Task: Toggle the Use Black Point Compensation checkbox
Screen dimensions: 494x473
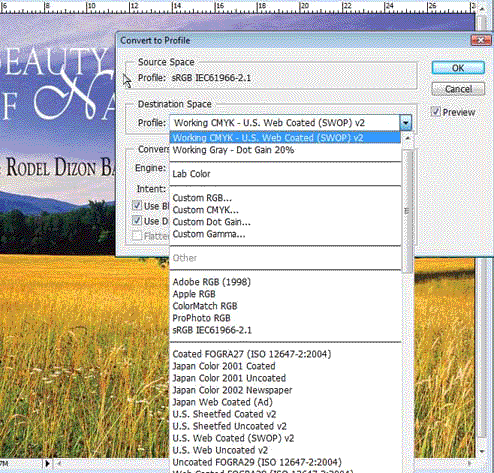Action: (137, 205)
